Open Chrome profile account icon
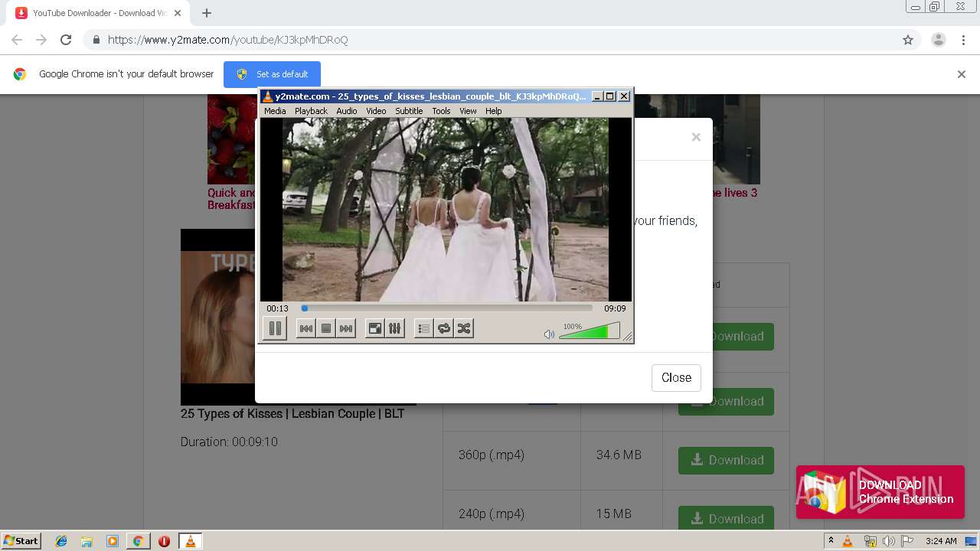 click(x=938, y=40)
